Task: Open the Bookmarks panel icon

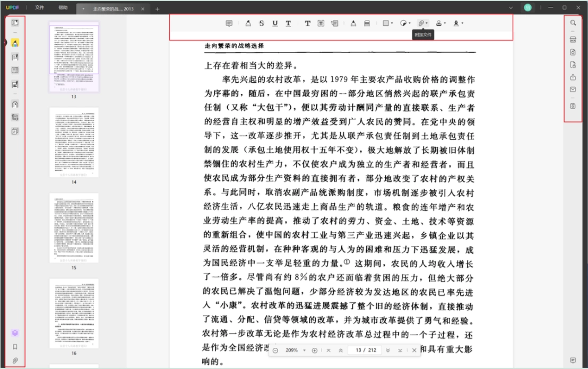Action: (x=15, y=347)
